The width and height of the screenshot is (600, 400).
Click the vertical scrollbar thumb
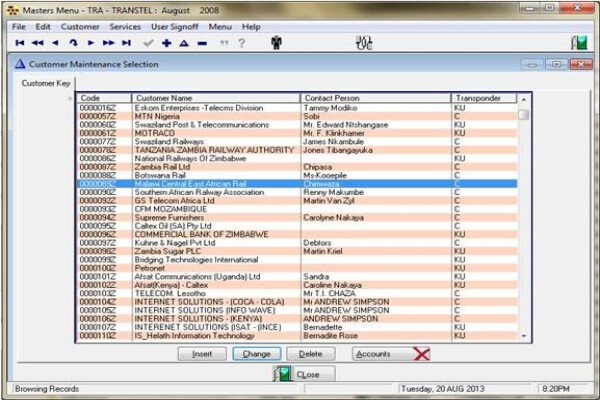(524, 114)
